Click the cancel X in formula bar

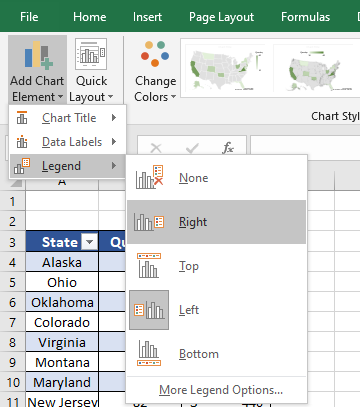156,147
